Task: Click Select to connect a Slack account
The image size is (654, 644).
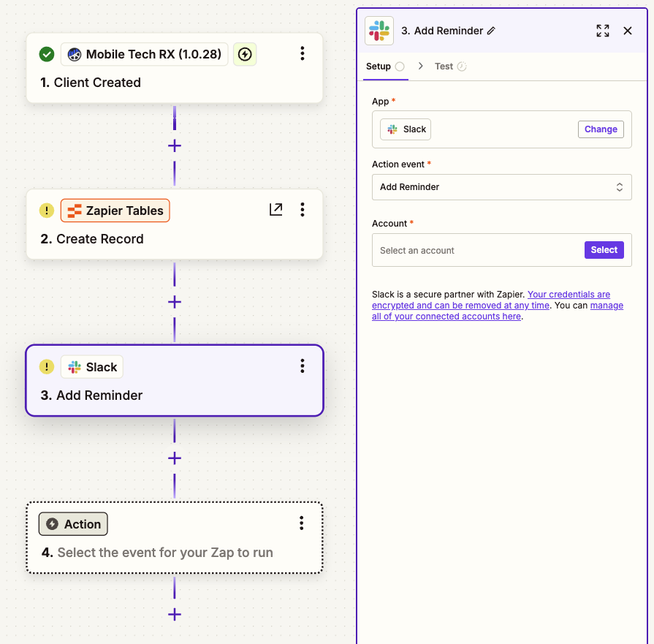Action: [x=604, y=249]
